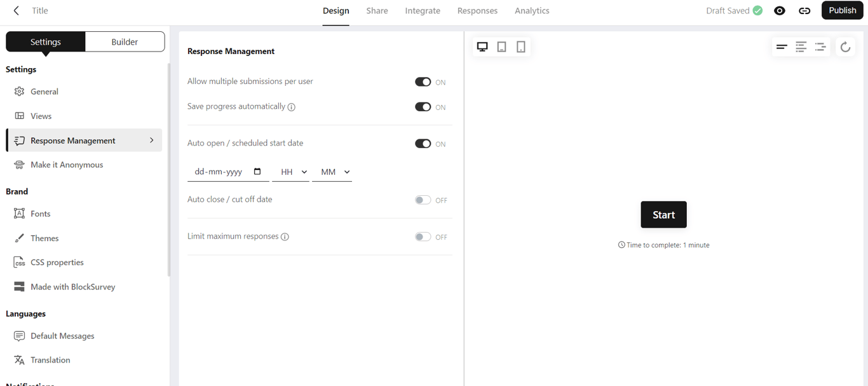Click the back arrow beside Title

tap(17, 11)
